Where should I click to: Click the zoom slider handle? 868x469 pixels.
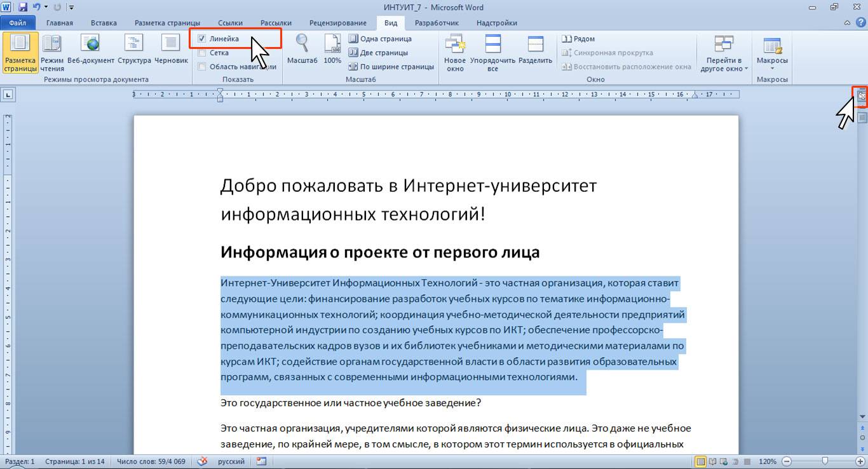pos(825,461)
